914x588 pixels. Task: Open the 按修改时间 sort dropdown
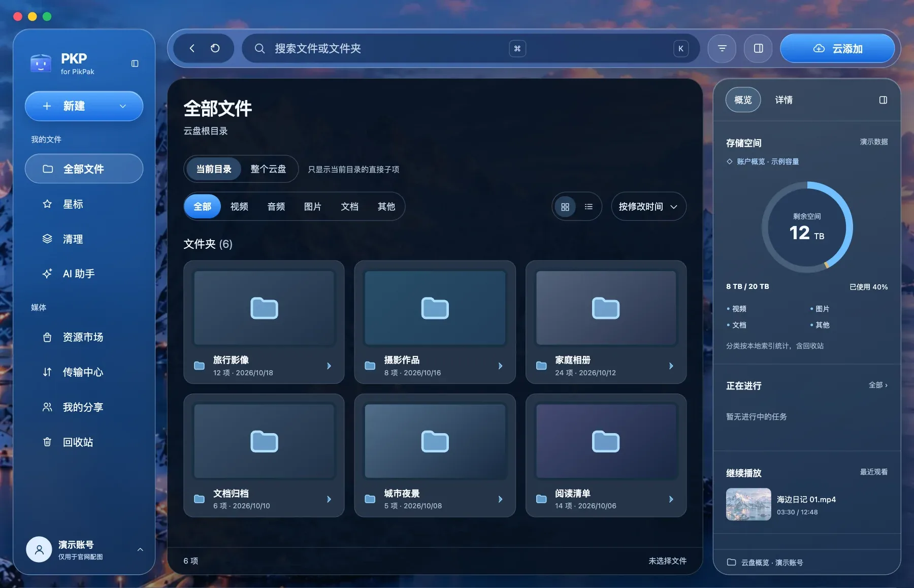pos(648,207)
